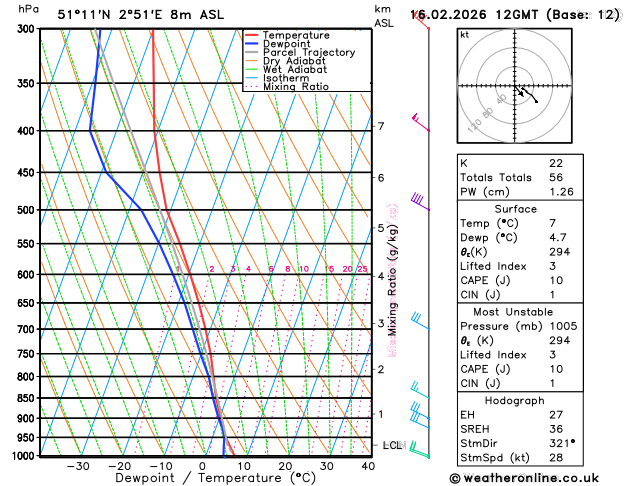Click the red wind barb at 300 hPa
The width and height of the screenshot is (629, 486).
point(421,20)
